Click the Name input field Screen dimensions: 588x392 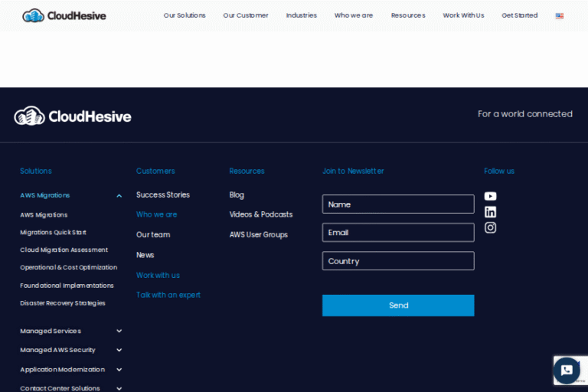[398, 204]
